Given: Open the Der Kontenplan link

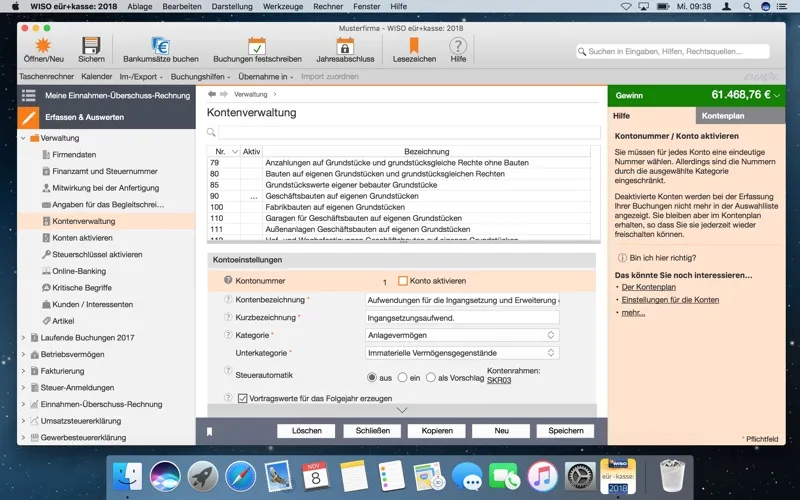Looking at the screenshot, I should pos(648,287).
